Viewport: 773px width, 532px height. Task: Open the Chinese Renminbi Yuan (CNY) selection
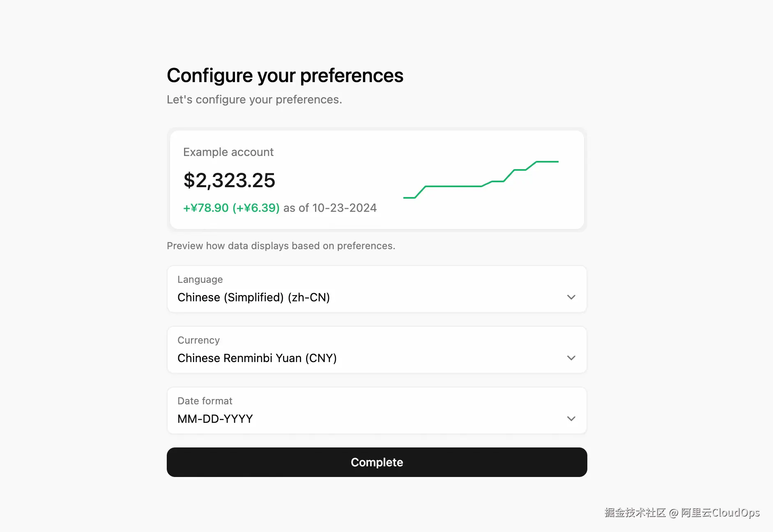[x=257, y=358]
